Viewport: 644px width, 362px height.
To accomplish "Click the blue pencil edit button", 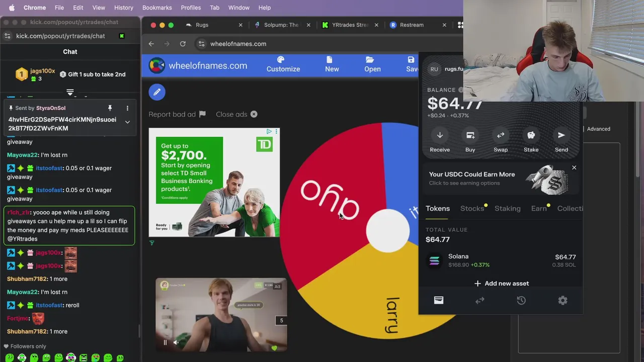I will point(157,92).
